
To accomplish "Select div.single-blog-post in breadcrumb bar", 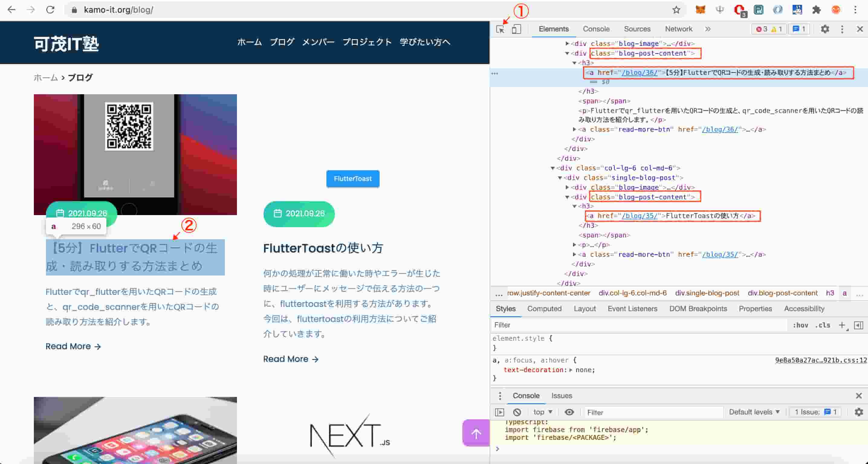I will (707, 293).
